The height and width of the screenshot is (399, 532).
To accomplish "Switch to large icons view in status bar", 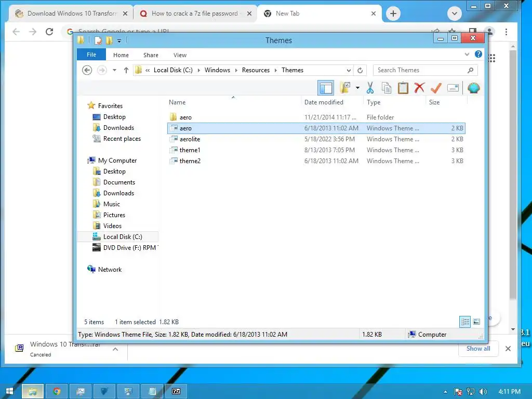I will pos(476,322).
